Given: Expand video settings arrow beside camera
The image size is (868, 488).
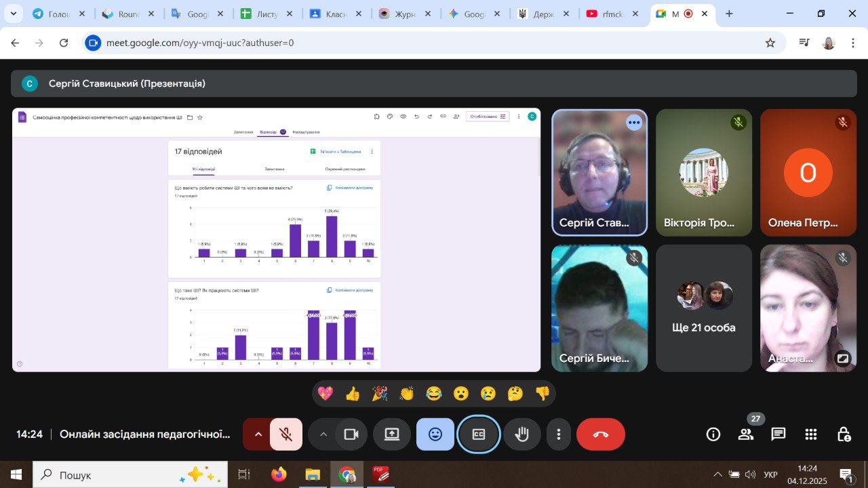Looking at the screenshot, I should click(x=323, y=434).
